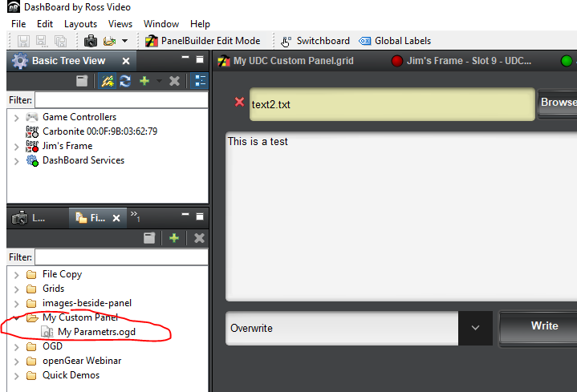Maximize the Basic Tree View pane

point(200,59)
